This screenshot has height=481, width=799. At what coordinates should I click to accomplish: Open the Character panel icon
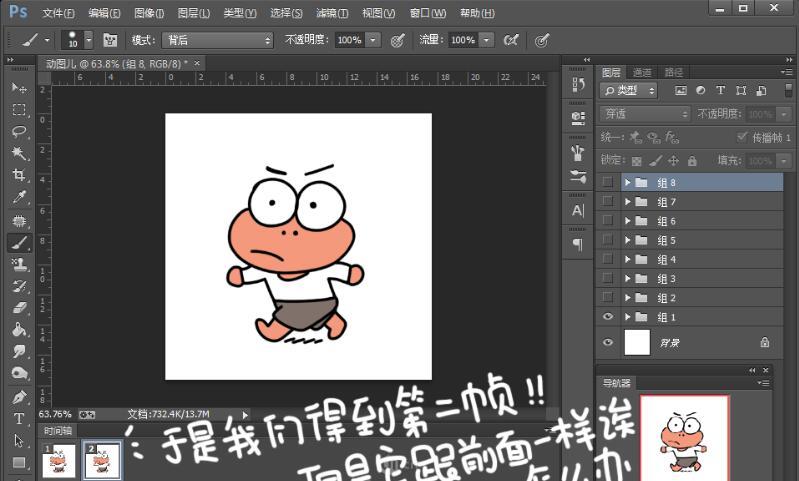point(577,210)
